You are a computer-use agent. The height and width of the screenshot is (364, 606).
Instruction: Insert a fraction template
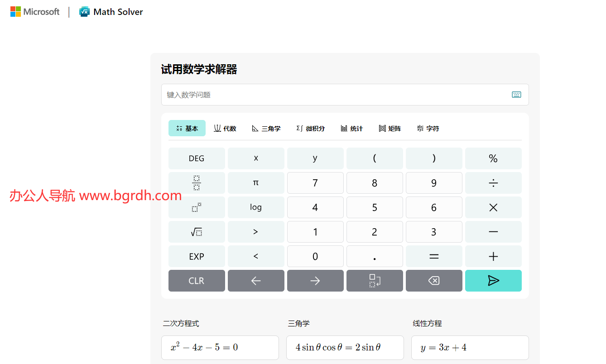(x=197, y=183)
